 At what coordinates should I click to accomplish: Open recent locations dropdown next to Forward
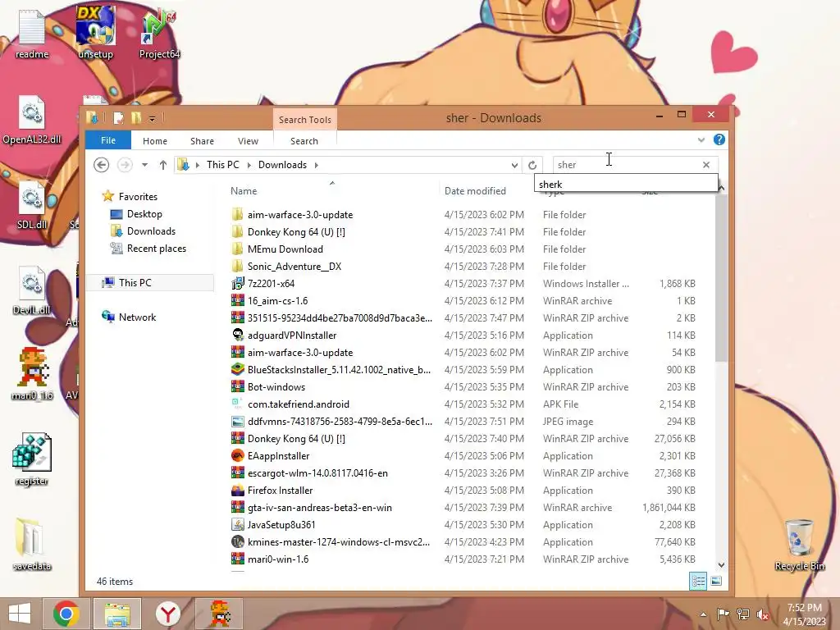[144, 165]
